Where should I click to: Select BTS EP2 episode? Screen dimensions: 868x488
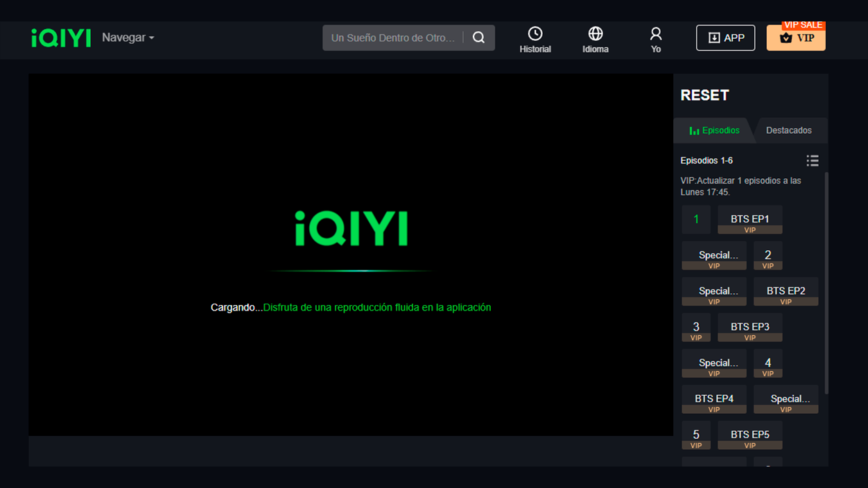[x=786, y=292]
